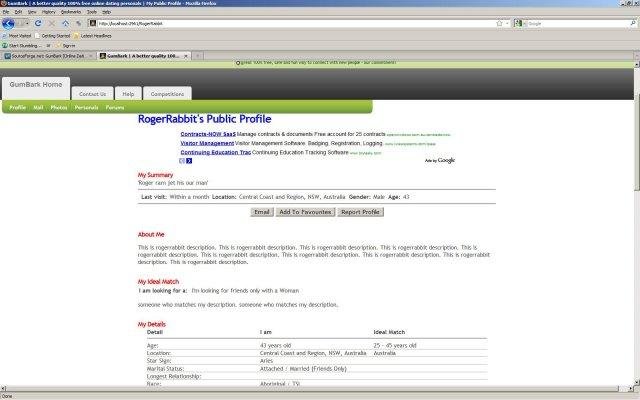640x400 pixels.
Task: Click the RogerRabbit's Public Profile heading
Action: 204,119
